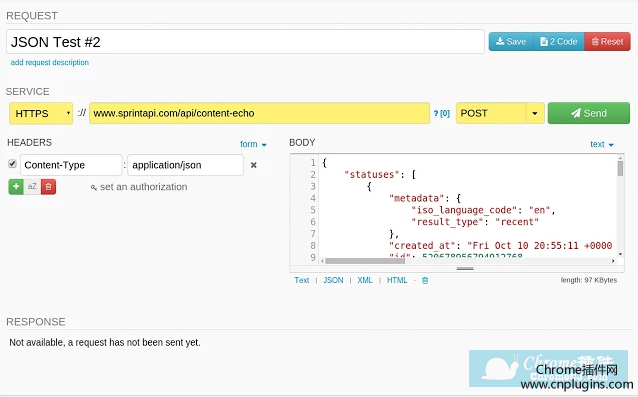Remove the Content-Type header with x icon
This screenshot has height=397, width=638.
(253, 165)
